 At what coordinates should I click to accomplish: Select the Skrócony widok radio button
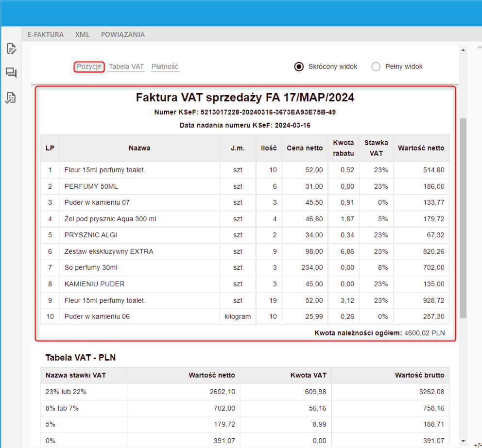(x=299, y=66)
